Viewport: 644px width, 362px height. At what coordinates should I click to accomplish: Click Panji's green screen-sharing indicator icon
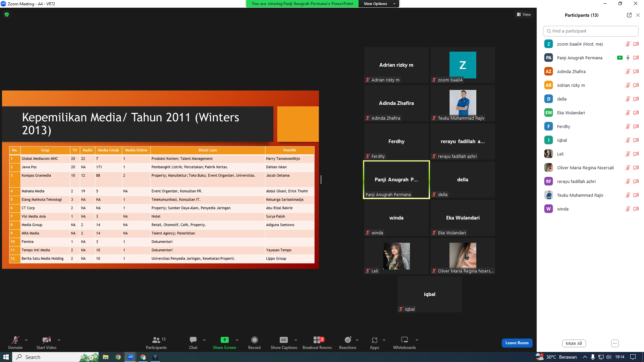point(620,58)
